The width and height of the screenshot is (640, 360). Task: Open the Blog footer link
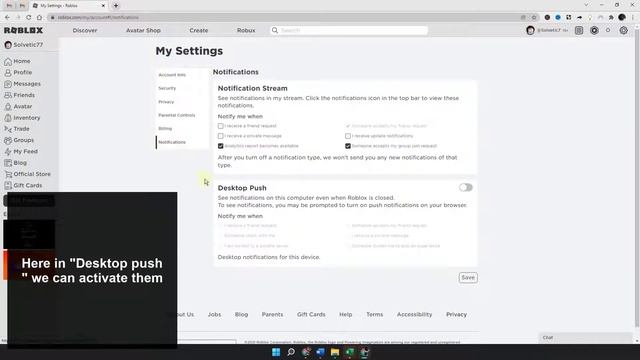pyautogui.click(x=241, y=315)
